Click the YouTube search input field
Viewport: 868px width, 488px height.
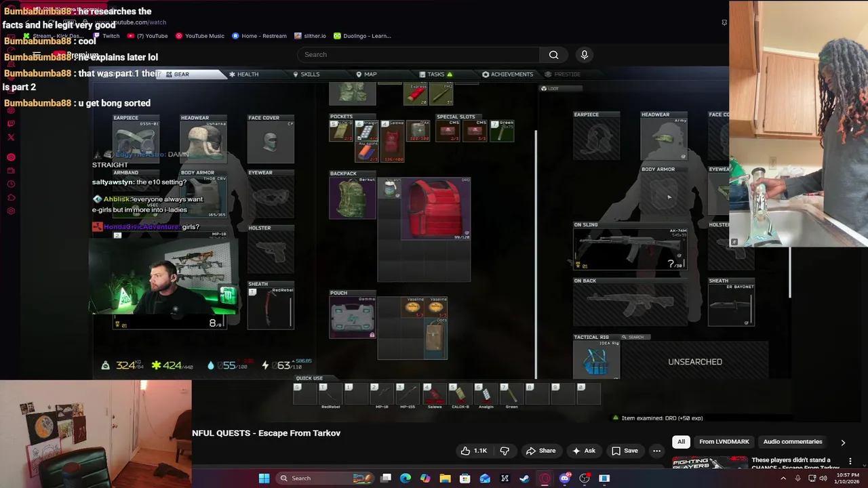click(x=419, y=55)
